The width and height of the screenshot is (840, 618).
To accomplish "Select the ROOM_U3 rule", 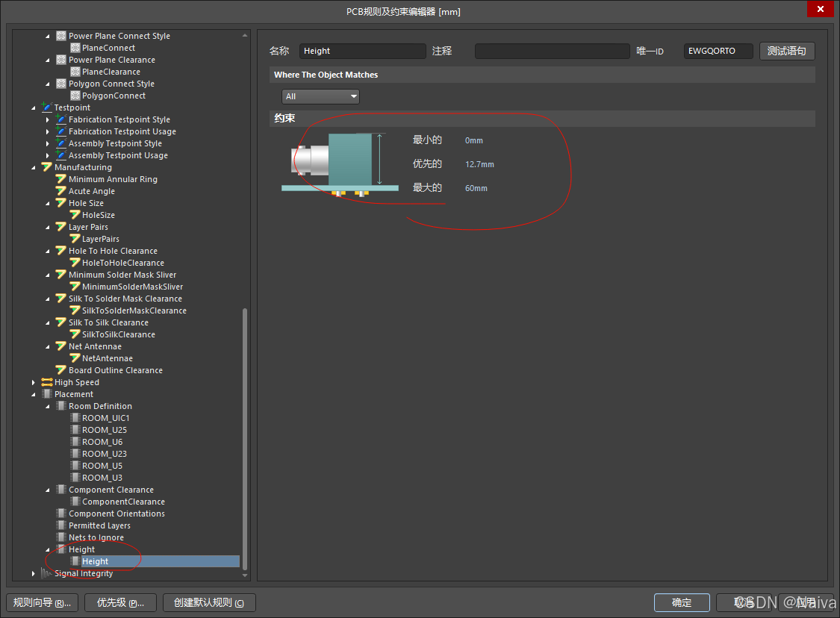I will (x=102, y=478).
